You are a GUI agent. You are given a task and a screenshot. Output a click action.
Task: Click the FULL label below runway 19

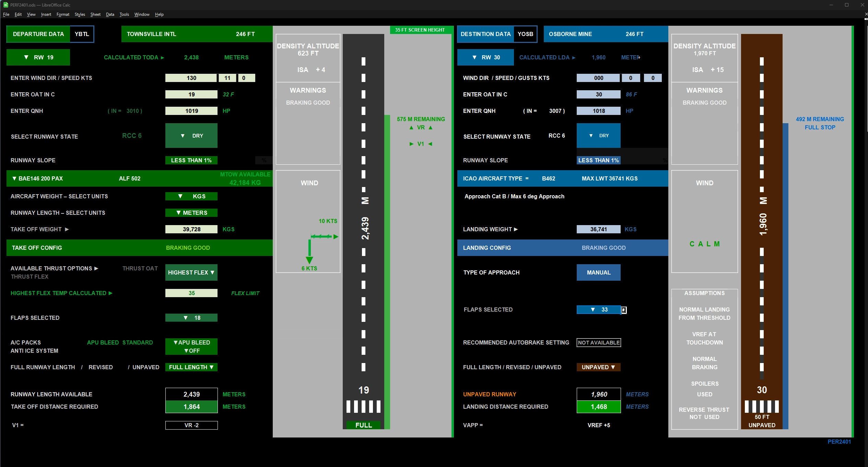coord(364,425)
